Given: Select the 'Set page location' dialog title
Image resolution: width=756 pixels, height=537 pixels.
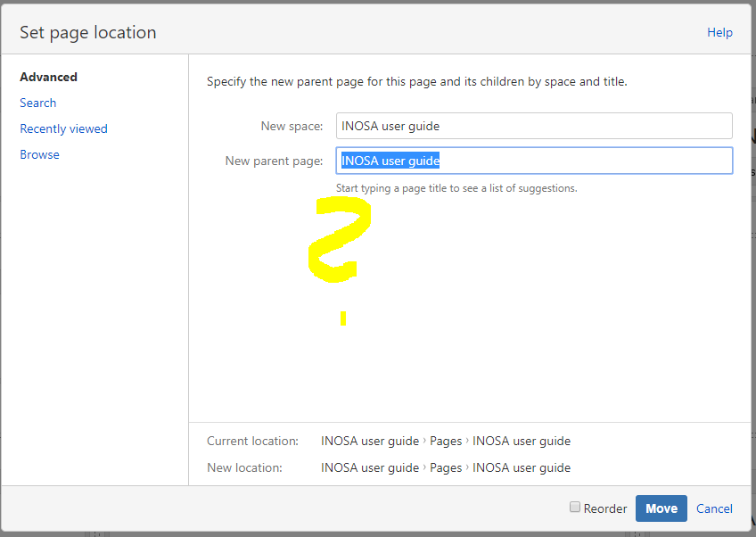Looking at the screenshot, I should coord(88,32).
